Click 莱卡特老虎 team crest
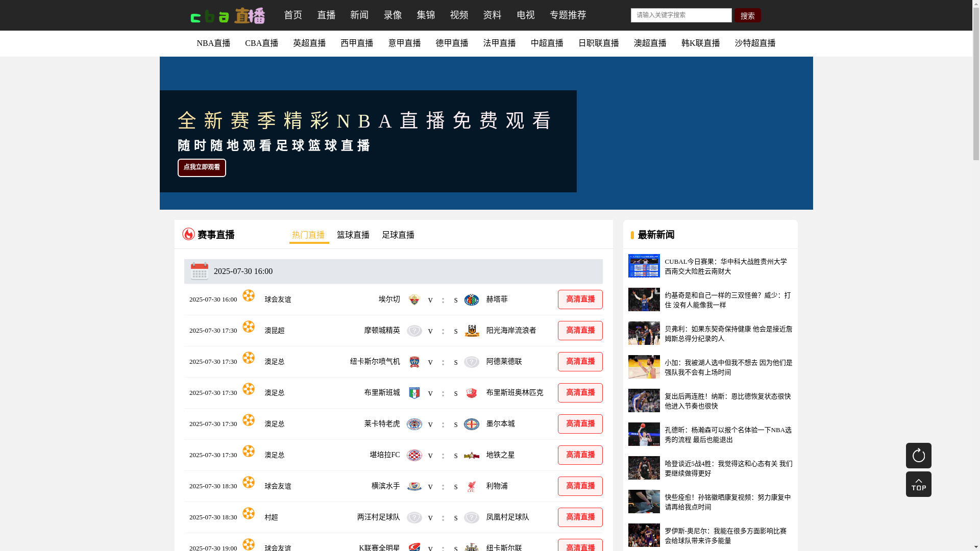The height and width of the screenshot is (551, 980). [414, 424]
